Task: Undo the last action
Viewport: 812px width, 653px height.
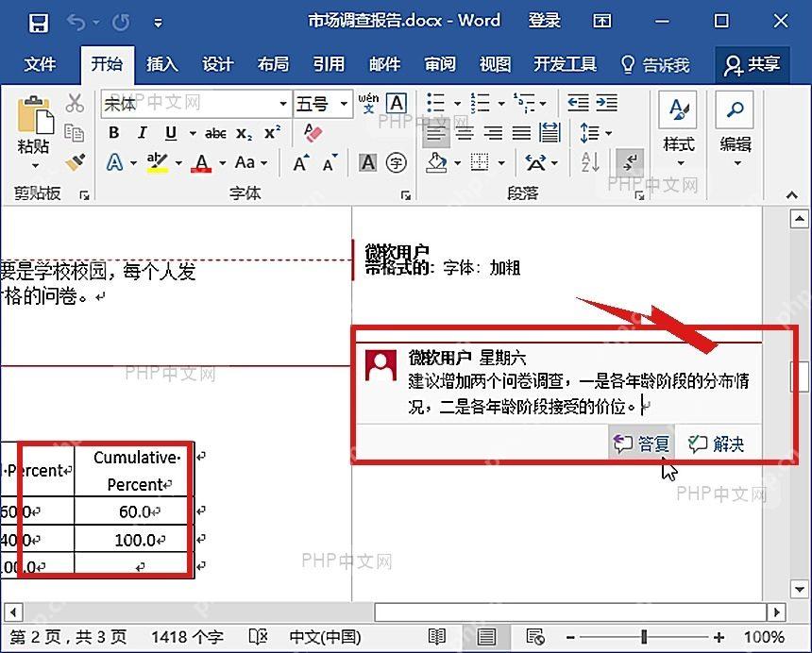Action: click(76, 23)
